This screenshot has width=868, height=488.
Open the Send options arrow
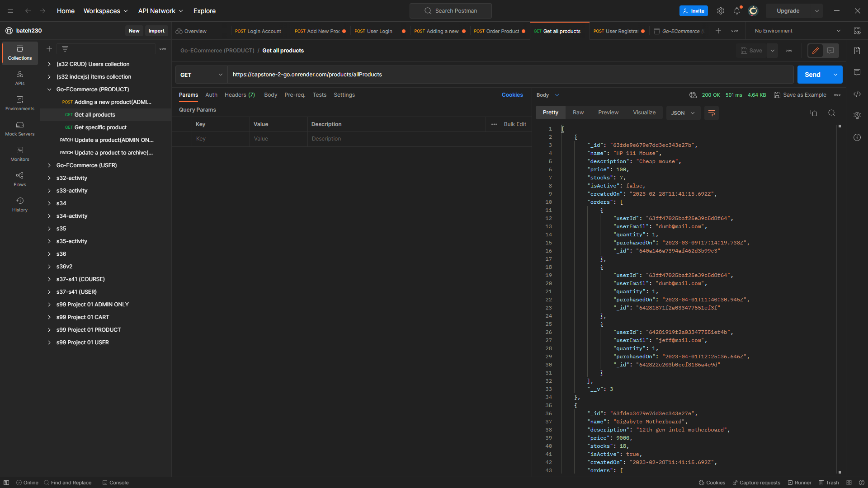point(835,75)
